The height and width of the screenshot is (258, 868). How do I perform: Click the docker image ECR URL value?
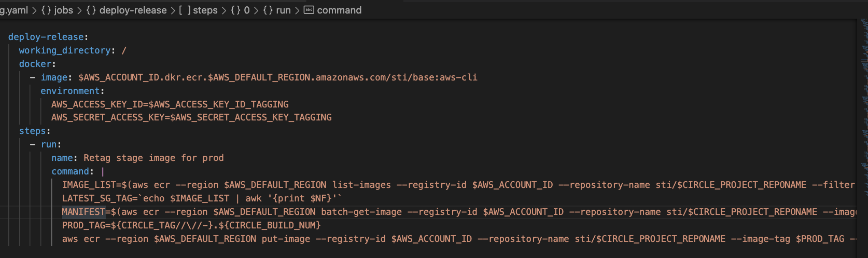tap(277, 77)
